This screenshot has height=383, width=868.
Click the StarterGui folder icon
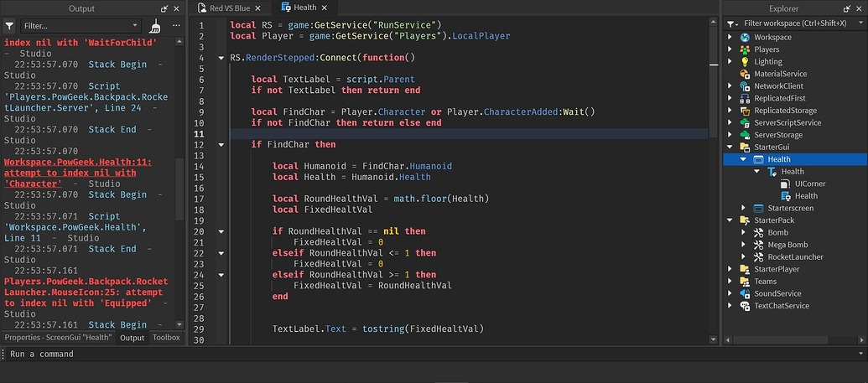pos(745,148)
